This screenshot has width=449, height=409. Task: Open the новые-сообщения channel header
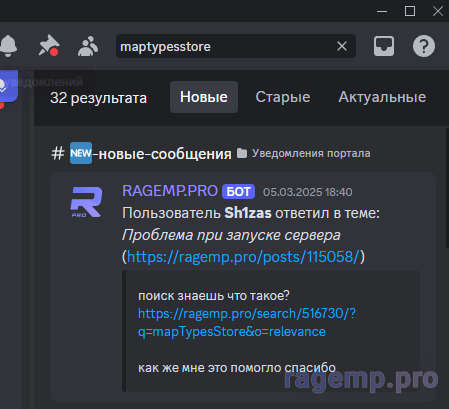pos(141,154)
